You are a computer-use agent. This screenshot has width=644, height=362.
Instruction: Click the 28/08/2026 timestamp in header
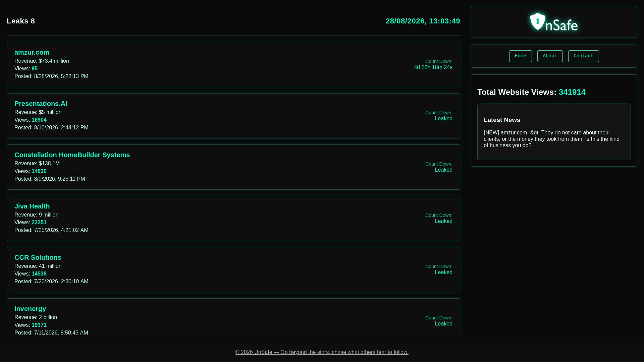(423, 21)
